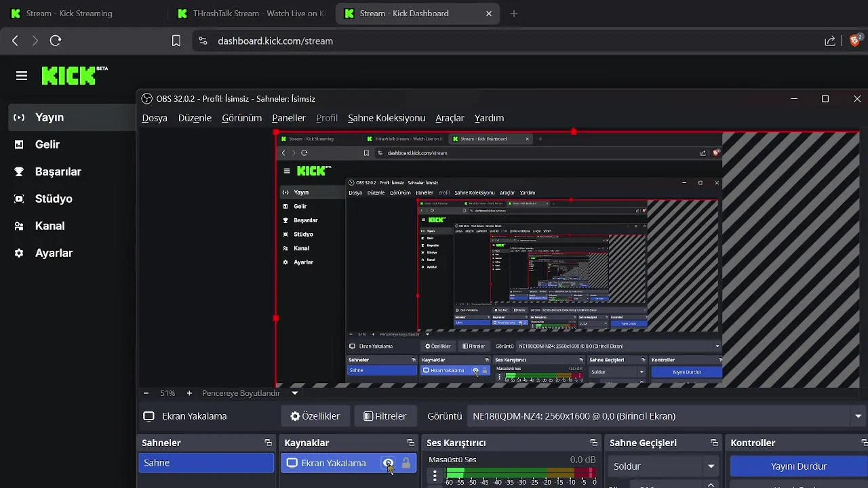The image size is (868, 488).
Task: Open OBS Sahne Koleksiyonu menu
Action: coord(387,118)
